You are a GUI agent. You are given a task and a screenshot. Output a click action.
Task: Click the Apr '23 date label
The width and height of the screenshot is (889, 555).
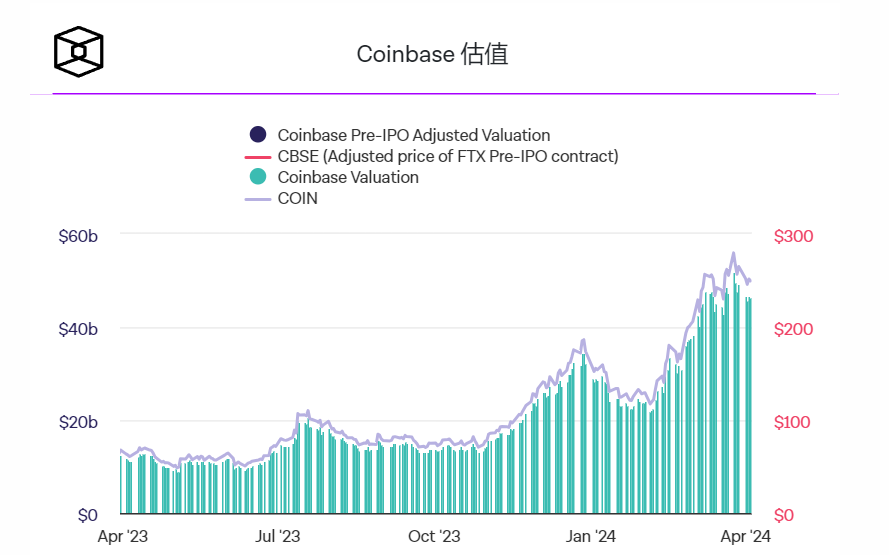tap(122, 537)
